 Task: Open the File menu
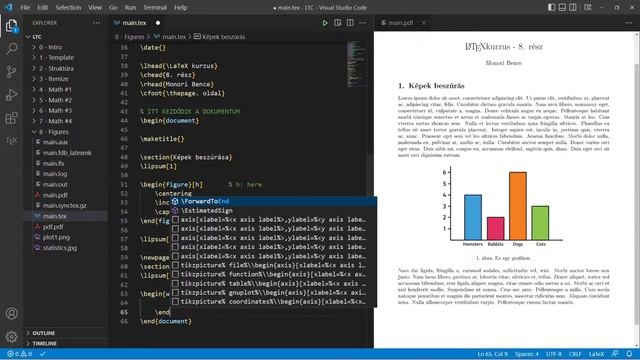coord(25,7)
